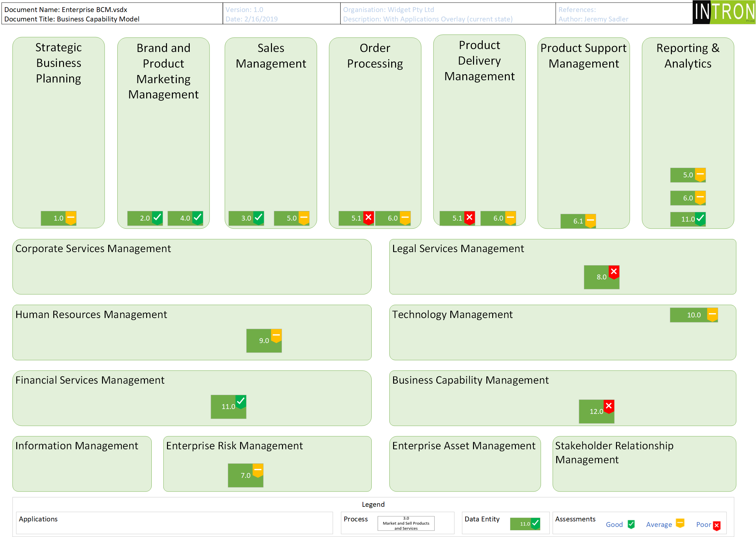This screenshot has width=756, height=537.
Task: Click the Document Title header field
Action: (x=72, y=19)
